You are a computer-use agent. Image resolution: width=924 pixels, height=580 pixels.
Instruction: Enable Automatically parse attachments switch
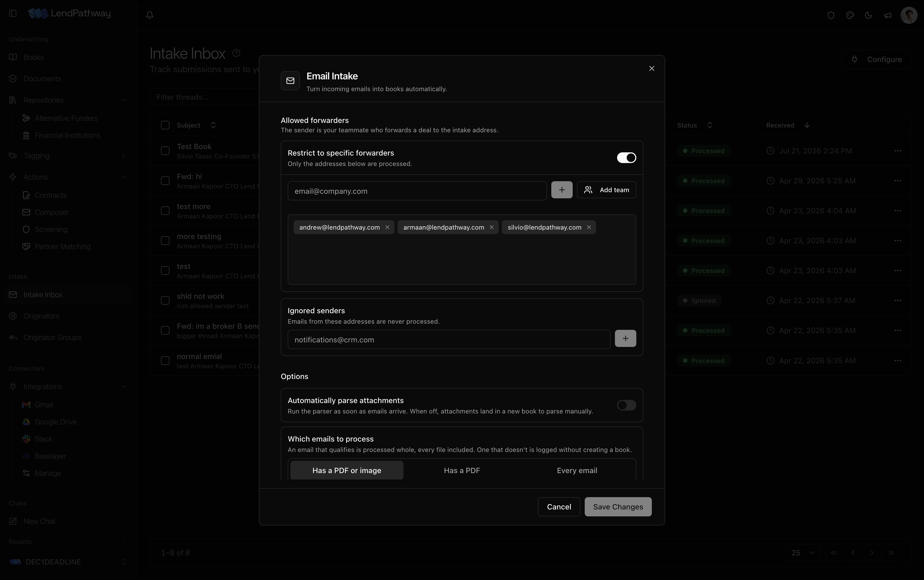click(x=626, y=405)
